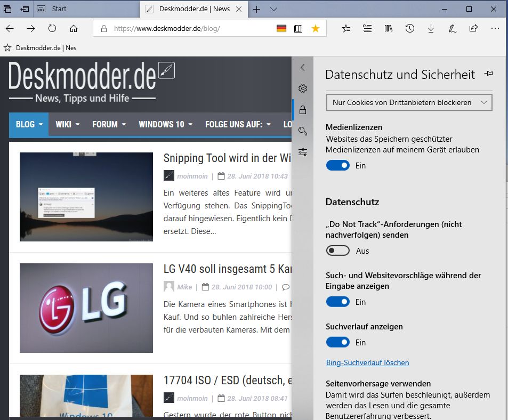Open the 17704 ISO / ESD article headline

[227, 380]
